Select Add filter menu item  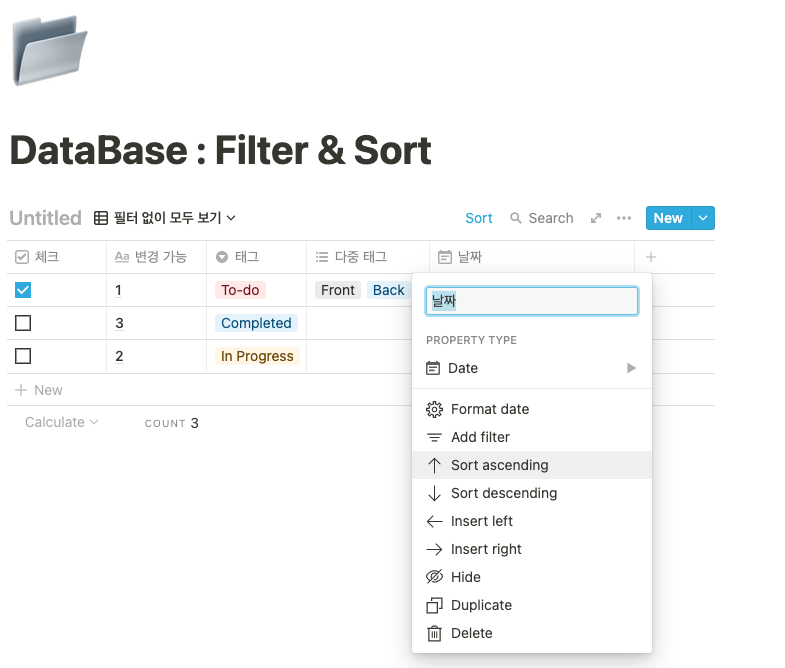[532, 437]
